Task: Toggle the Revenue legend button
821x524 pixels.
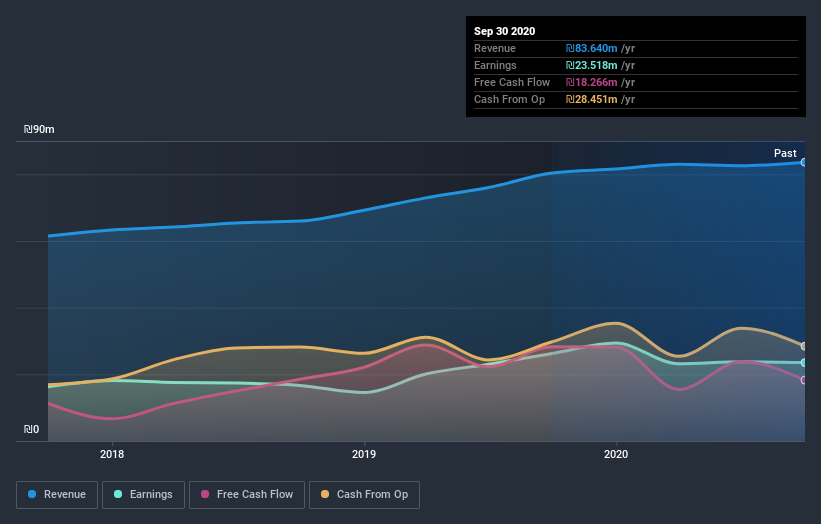Action: tap(57, 495)
